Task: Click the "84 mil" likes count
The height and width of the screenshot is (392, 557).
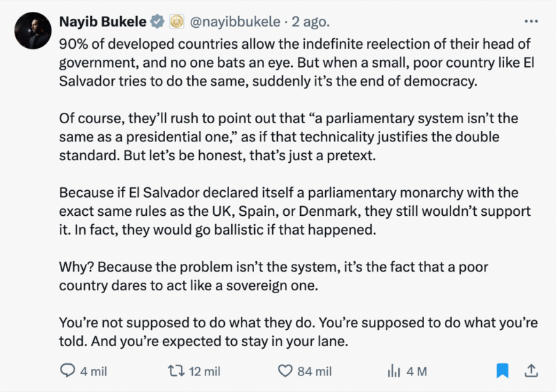Action: 314,371
